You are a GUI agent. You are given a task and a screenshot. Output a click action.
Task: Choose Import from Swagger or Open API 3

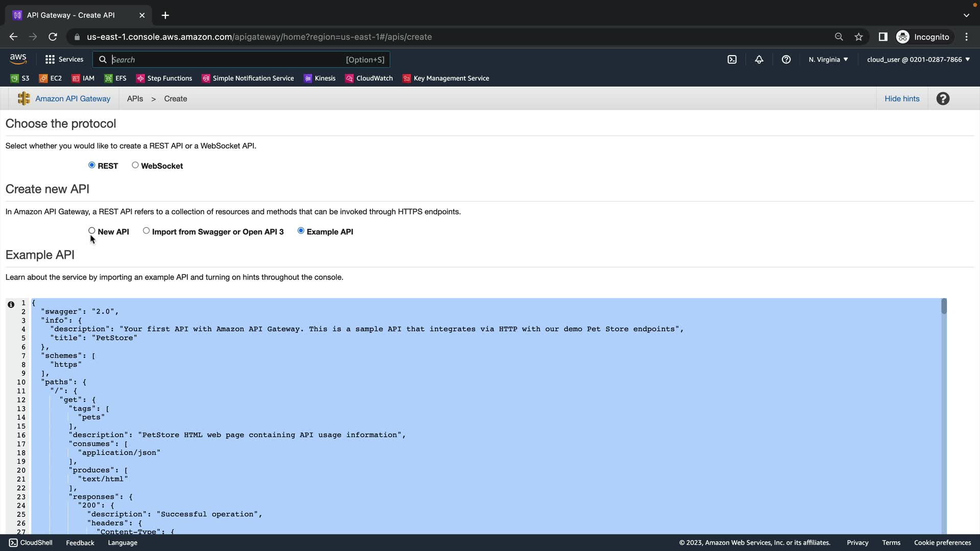146,231
